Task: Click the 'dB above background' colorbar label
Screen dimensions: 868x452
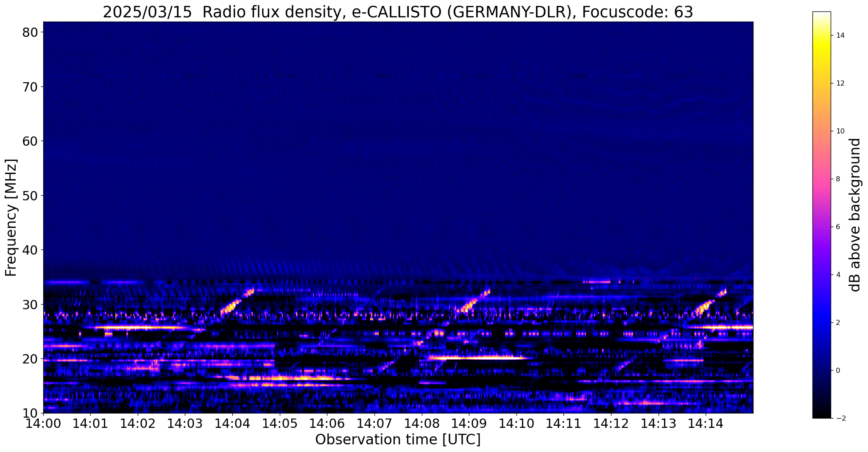Action: tap(856, 215)
